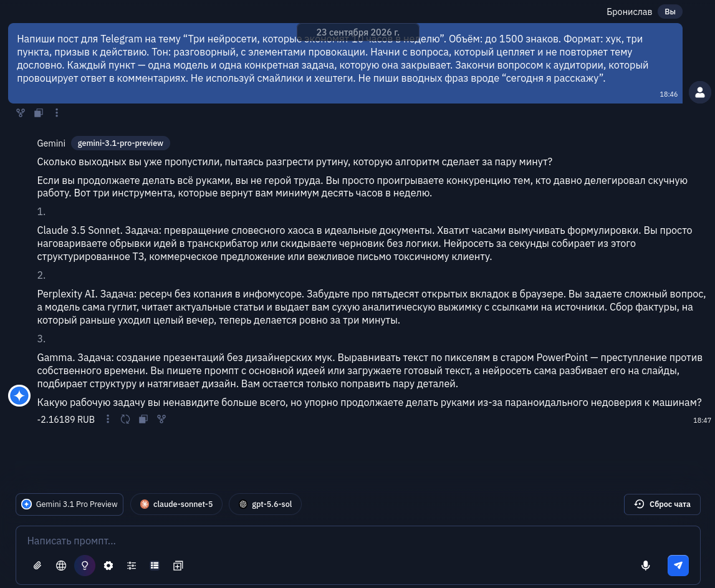The width and height of the screenshot is (715, 588).
Task: Click the cost value -2.16189 RUB
Action: pyautogui.click(x=65, y=419)
